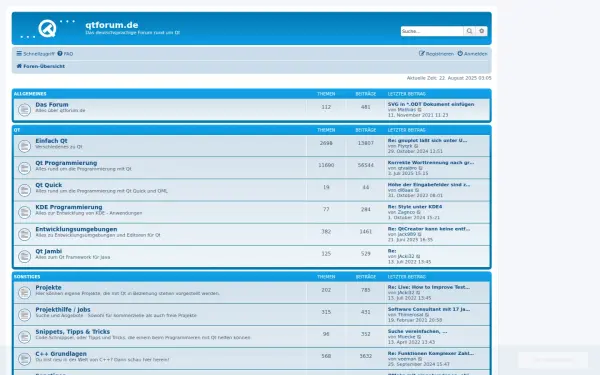The width and height of the screenshot is (600, 375).
Task: Click the search magnifier button
Action: point(469,31)
